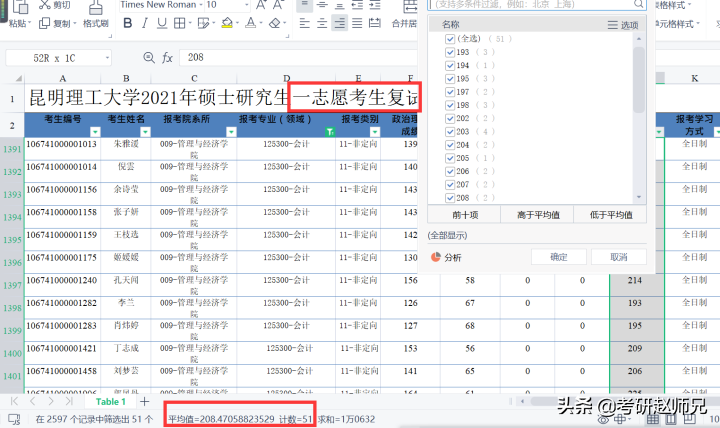Click the search icon in filter box
This screenshot has height=428, width=720.
point(639,4)
